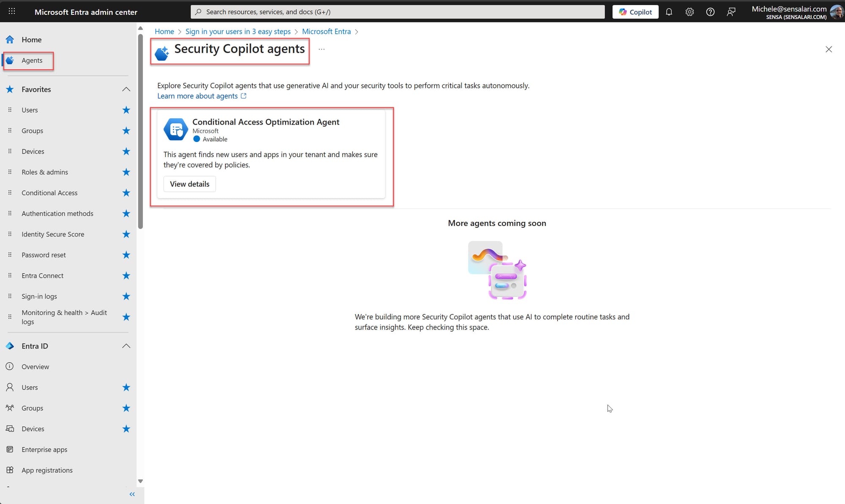Click the Conditional Access Optimization Agent icon

176,129
